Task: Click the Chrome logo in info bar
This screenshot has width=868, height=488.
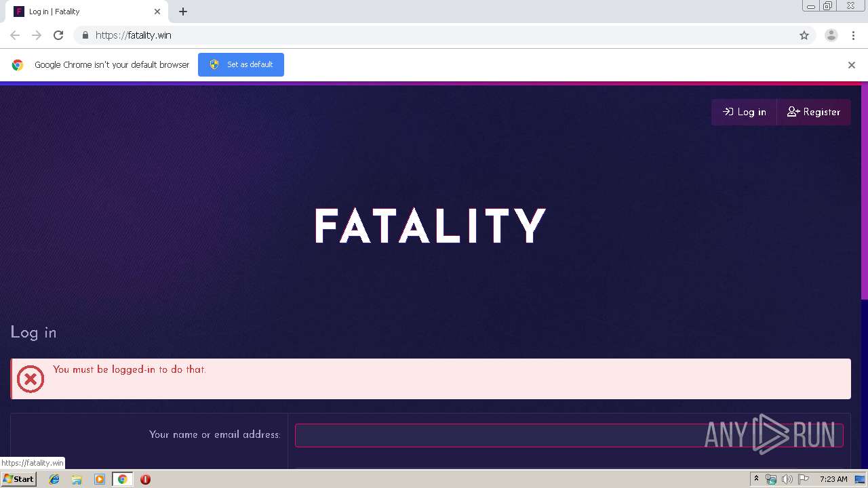Action: [18, 65]
